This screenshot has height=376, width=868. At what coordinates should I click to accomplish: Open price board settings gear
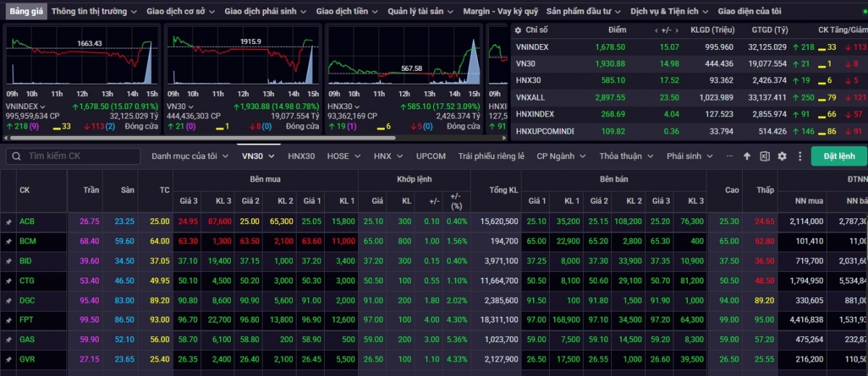pyautogui.click(x=782, y=156)
